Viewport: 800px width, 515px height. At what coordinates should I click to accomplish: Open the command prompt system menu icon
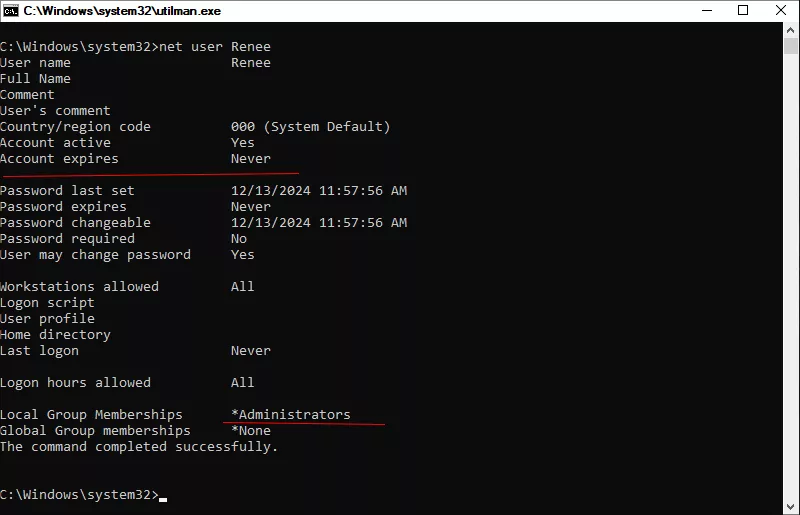coord(11,11)
